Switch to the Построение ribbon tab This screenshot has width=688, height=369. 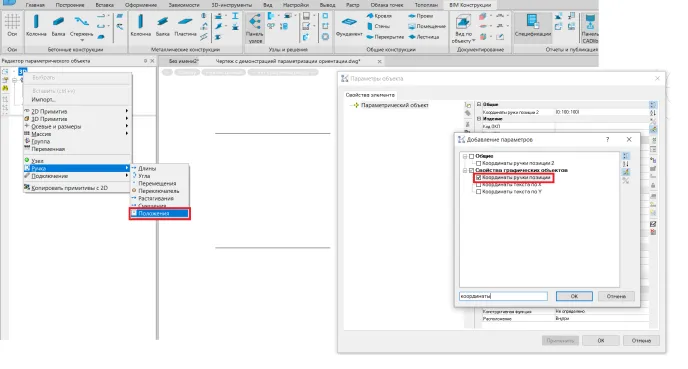pyautogui.click(x=70, y=5)
